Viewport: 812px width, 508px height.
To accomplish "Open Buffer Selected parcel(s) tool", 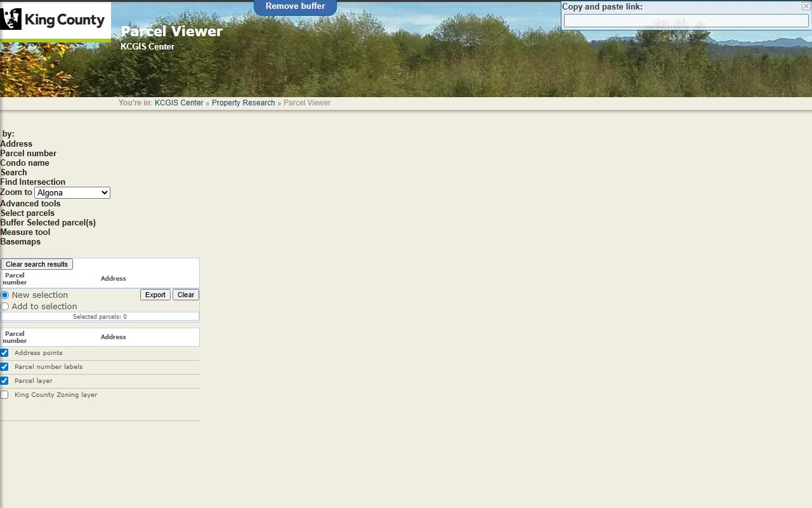I will [x=48, y=223].
